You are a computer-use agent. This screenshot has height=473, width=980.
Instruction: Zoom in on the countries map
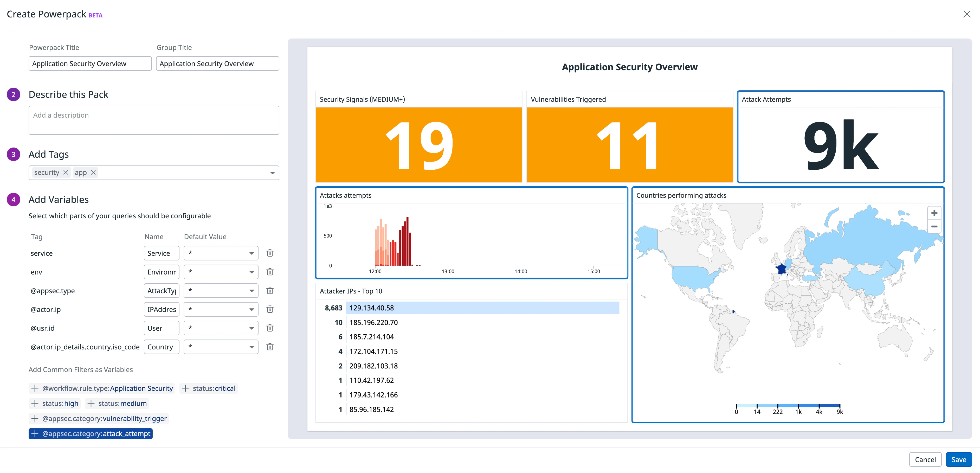tap(934, 213)
